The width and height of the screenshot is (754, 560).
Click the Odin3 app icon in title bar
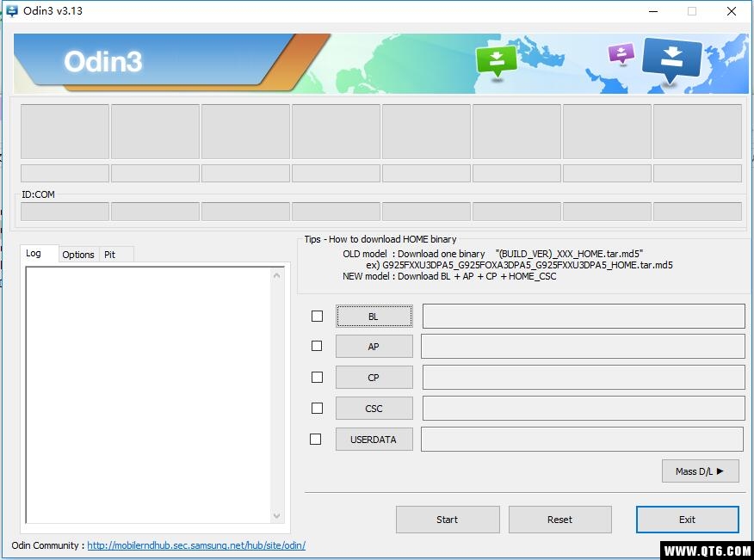coord(11,10)
